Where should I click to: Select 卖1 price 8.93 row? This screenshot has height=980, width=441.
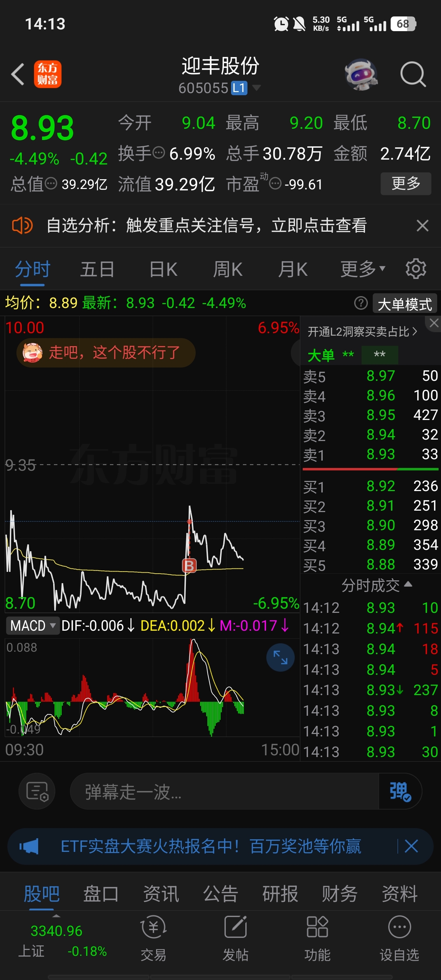(371, 454)
